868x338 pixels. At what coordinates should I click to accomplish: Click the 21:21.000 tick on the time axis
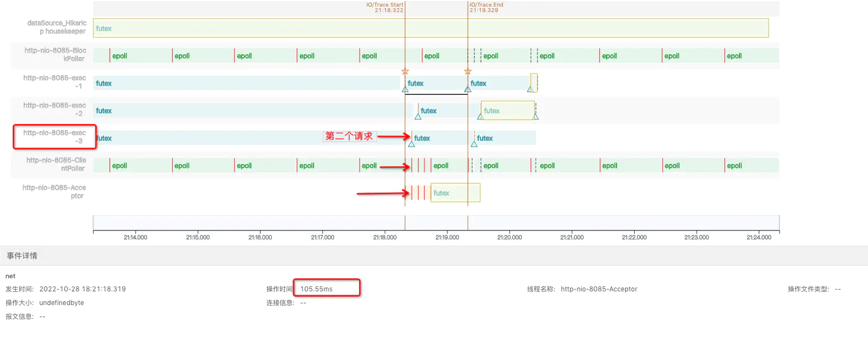click(572, 237)
